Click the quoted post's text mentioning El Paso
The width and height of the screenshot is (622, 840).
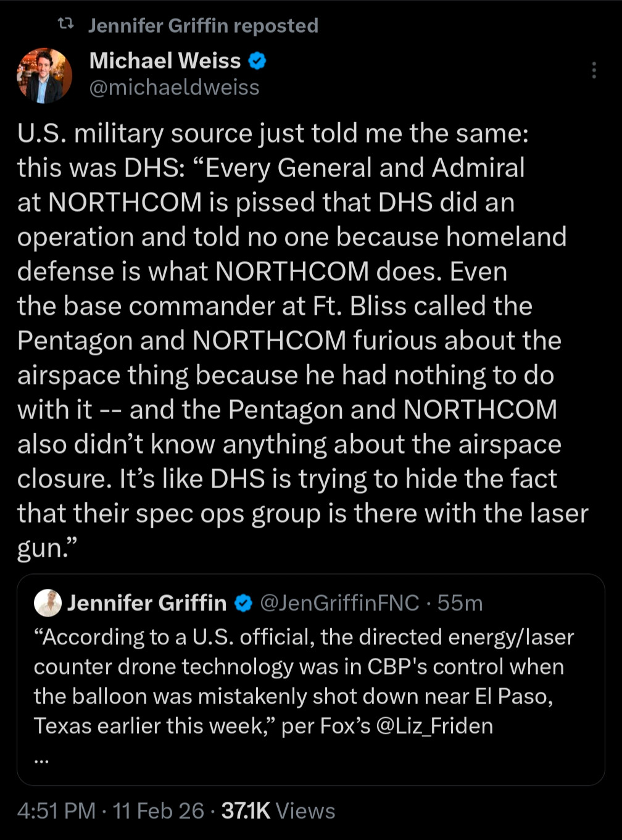[293, 696]
